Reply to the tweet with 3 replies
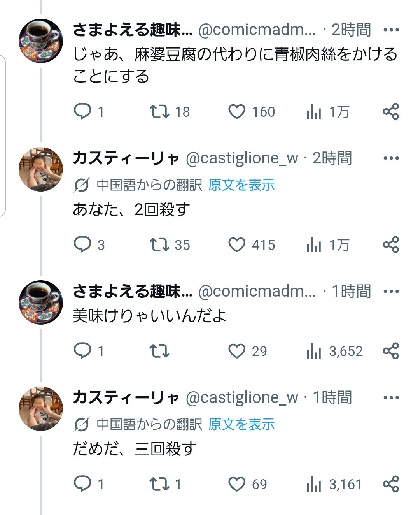This screenshot has height=515, width=420. [x=82, y=245]
